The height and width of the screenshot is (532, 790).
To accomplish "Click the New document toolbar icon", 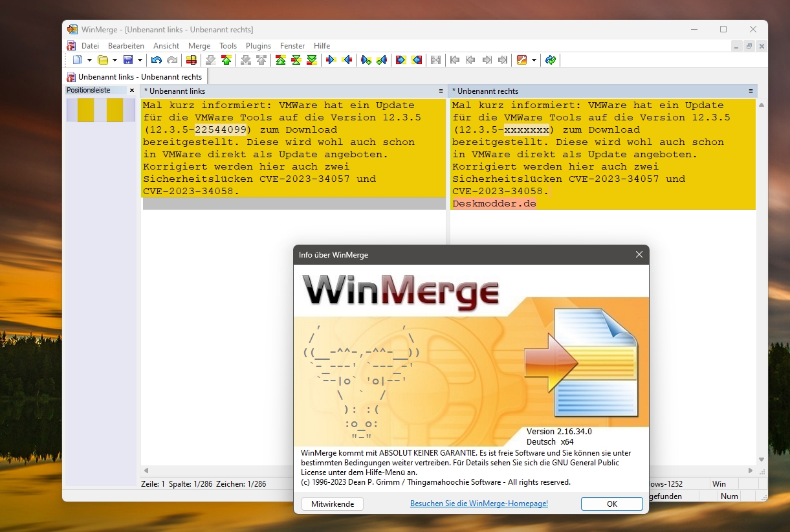I will coord(78,60).
